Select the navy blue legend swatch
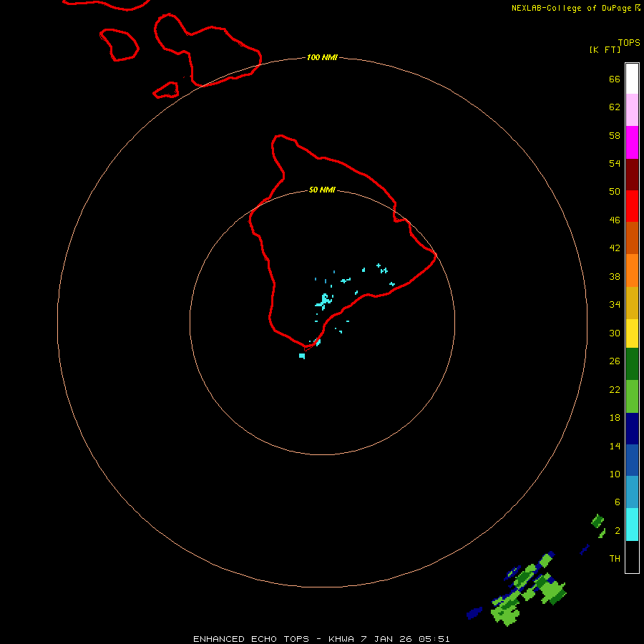 coord(632,429)
